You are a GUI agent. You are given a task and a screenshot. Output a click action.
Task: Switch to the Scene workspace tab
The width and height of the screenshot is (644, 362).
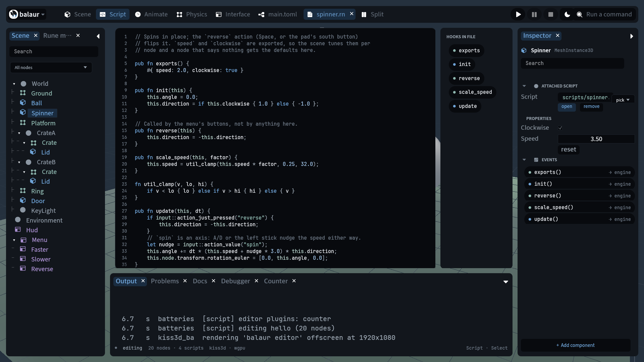(x=78, y=14)
